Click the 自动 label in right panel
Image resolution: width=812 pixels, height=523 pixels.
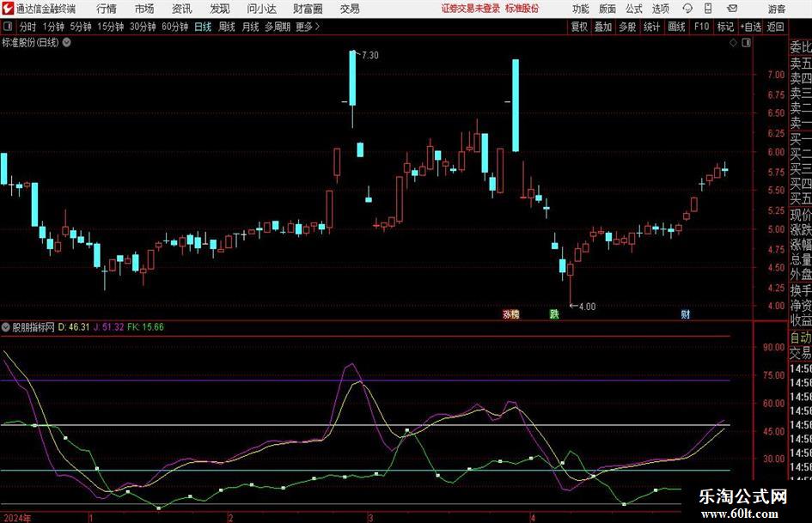click(x=801, y=338)
